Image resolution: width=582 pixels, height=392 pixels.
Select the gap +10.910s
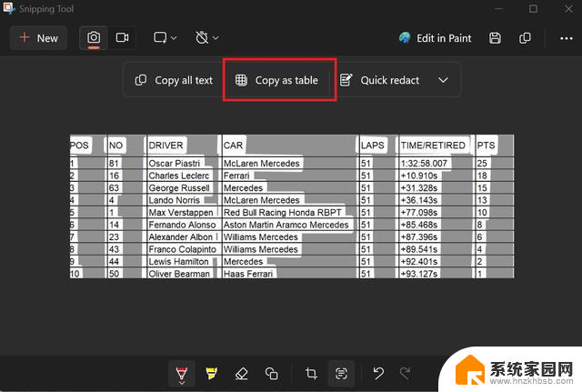pos(419,176)
